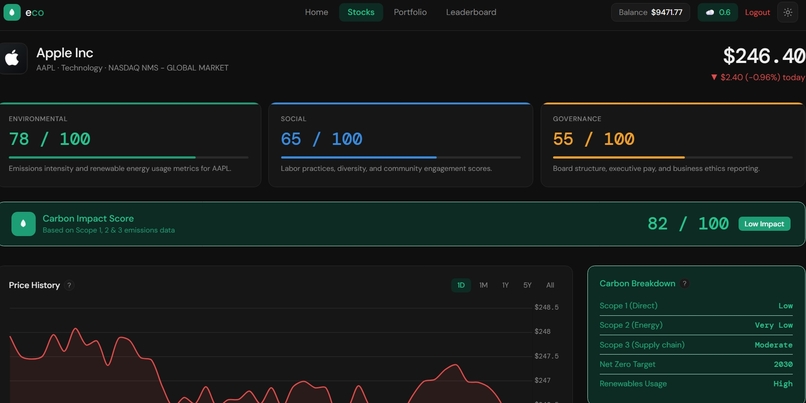
Task: Click the Renewables Usage row
Action: click(x=696, y=384)
